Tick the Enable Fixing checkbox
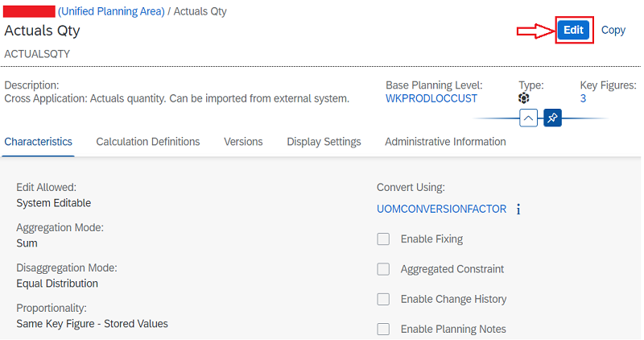Image resolution: width=644 pixels, height=340 pixels. (383, 239)
